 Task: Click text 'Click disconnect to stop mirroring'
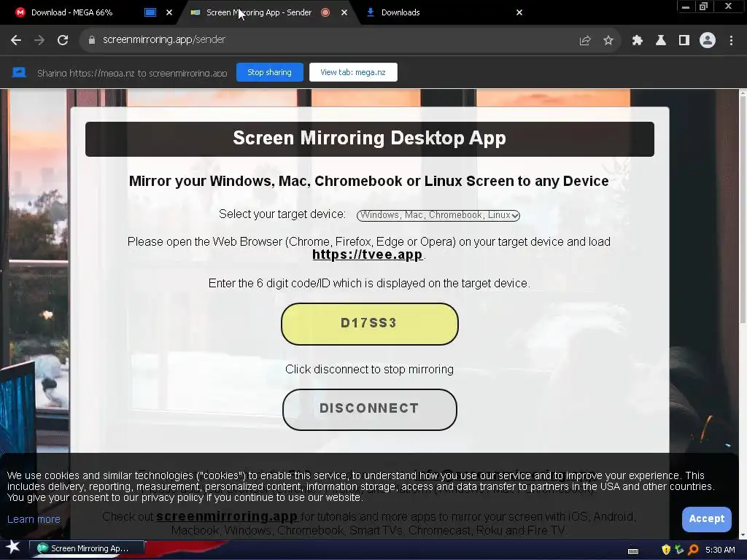click(x=369, y=370)
